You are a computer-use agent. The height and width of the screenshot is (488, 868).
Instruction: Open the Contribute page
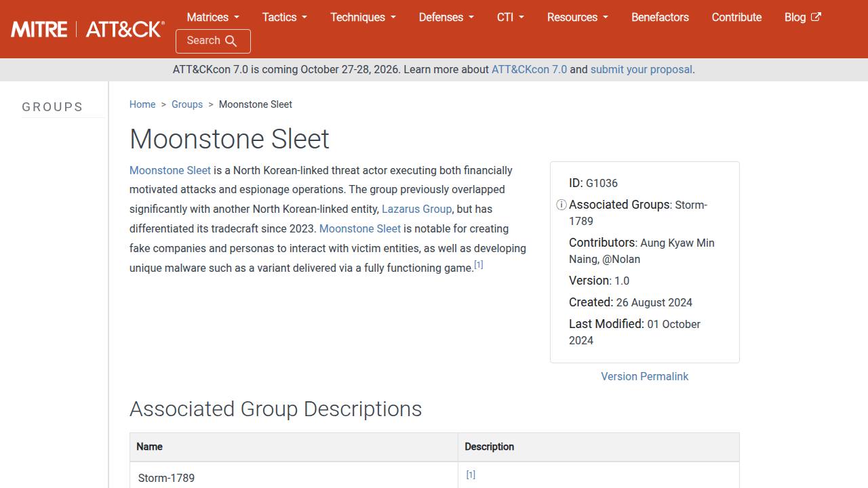(736, 17)
